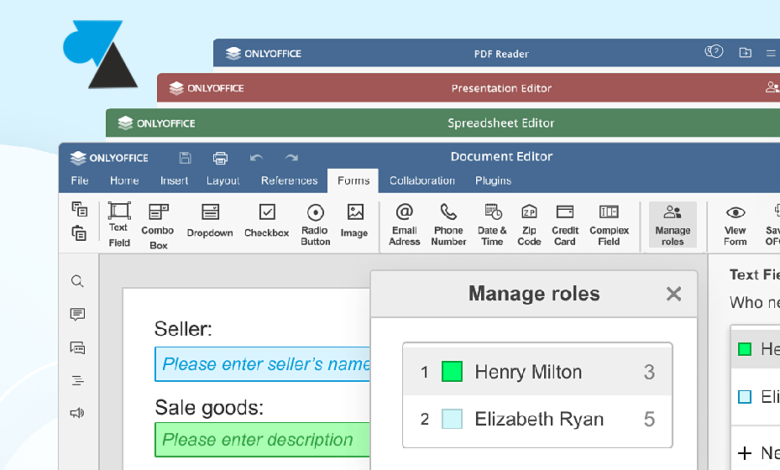The image size is (780, 470).
Task: Click the green role swatch in right panel
Action: click(745, 349)
